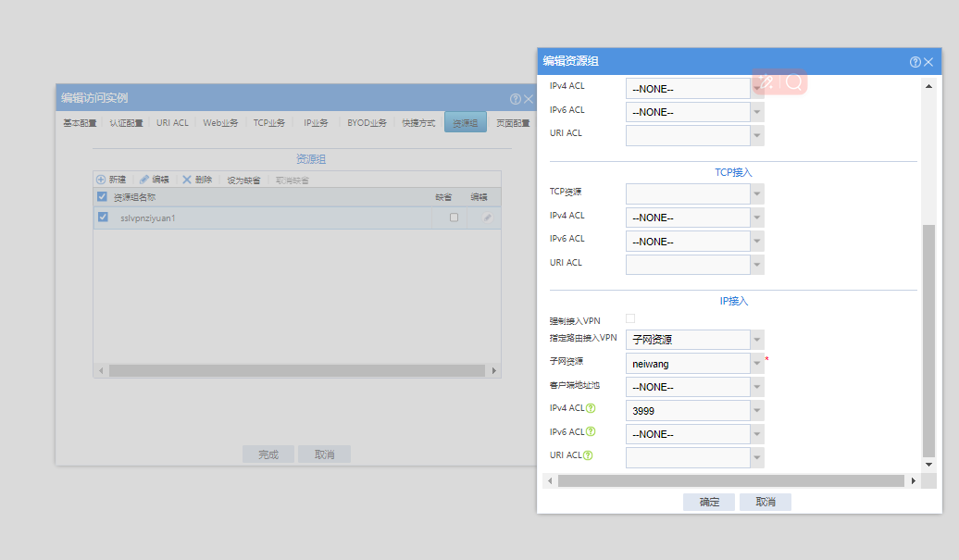Screen dimensions: 959x560
Task: Open the IPv4 ACL dropdown under TCP接入
Action: point(757,217)
